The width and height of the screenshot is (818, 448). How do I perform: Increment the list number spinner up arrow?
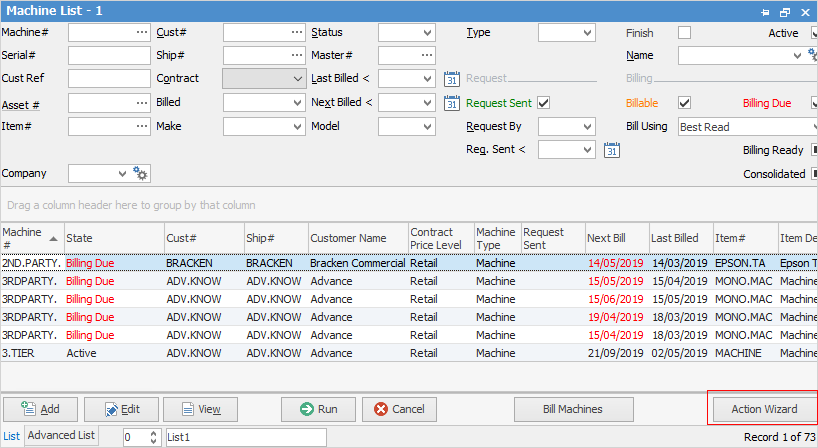tap(154, 433)
